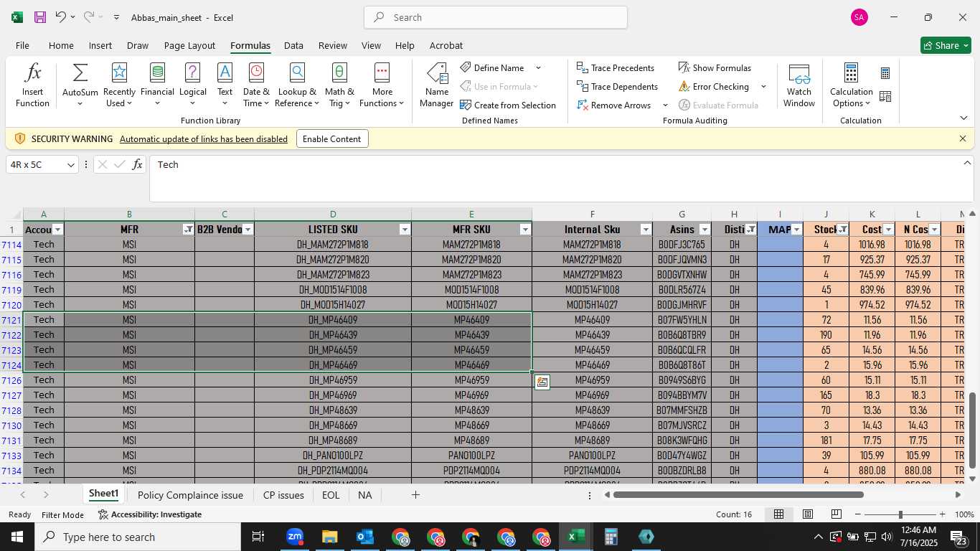This screenshot has height=551, width=980.
Task: Expand the Error Checking dropdown arrow
Action: click(x=763, y=87)
